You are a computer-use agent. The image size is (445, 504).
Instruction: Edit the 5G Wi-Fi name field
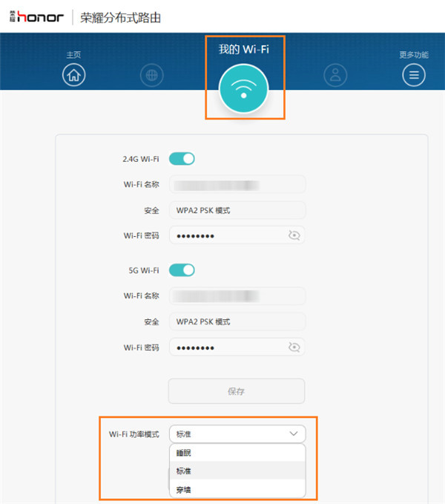click(x=237, y=295)
